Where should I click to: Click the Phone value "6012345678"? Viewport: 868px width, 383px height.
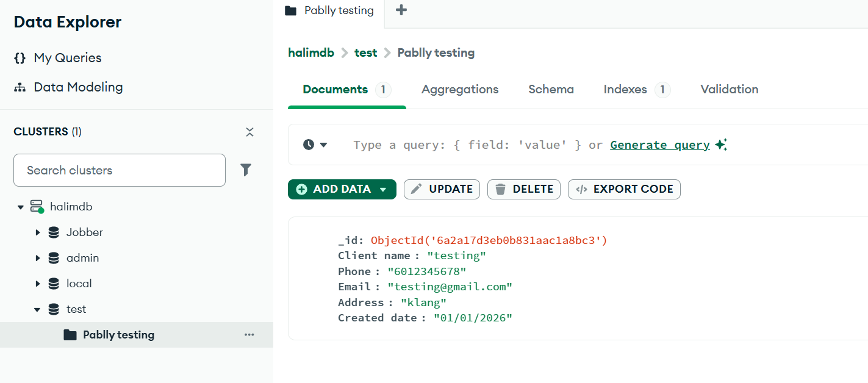427,271
